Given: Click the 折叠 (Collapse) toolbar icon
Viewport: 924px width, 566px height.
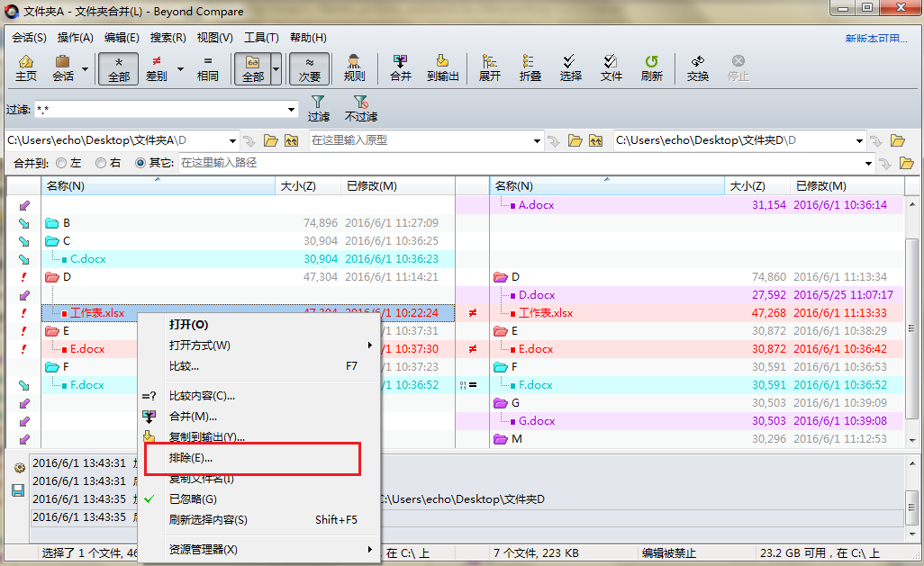Looking at the screenshot, I should (530, 67).
